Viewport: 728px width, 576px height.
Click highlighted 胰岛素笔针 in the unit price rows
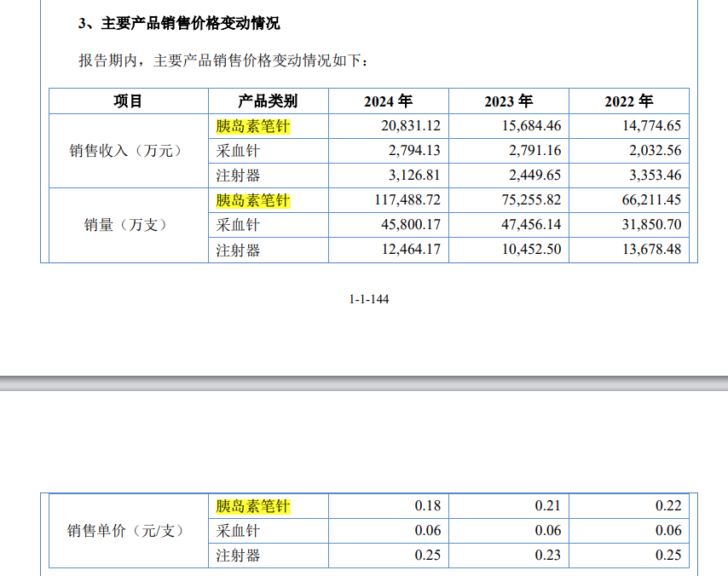(x=253, y=506)
